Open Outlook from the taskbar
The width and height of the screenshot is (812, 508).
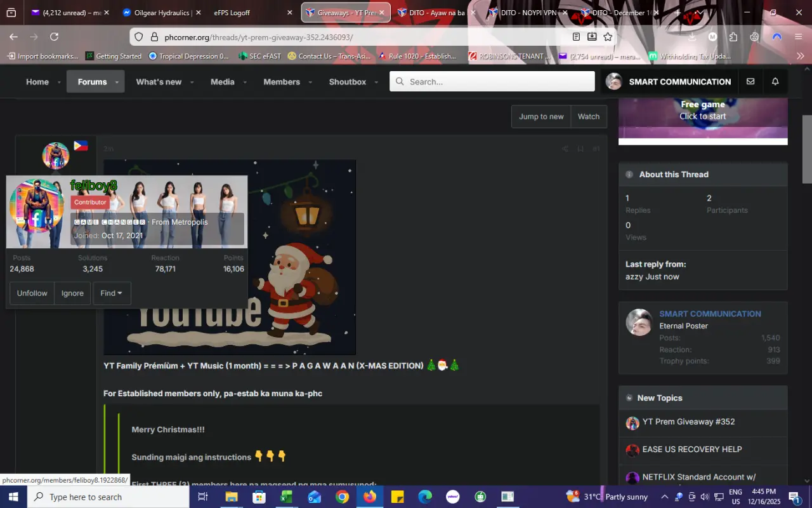(314, 497)
